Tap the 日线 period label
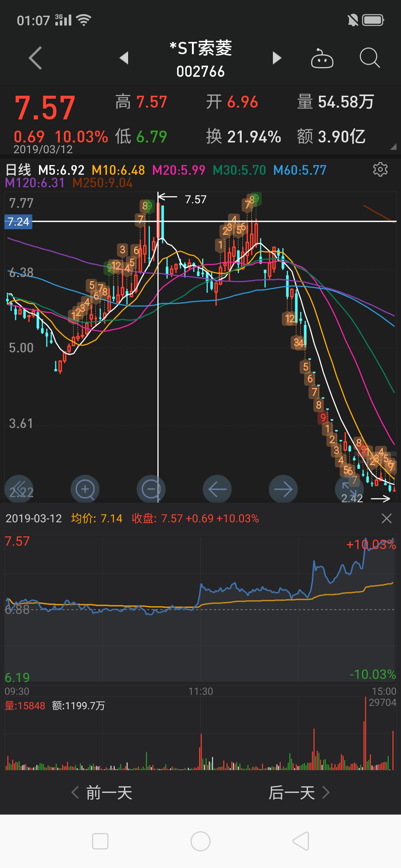The width and height of the screenshot is (401, 868). pyautogui.click(x=18, y=170)
